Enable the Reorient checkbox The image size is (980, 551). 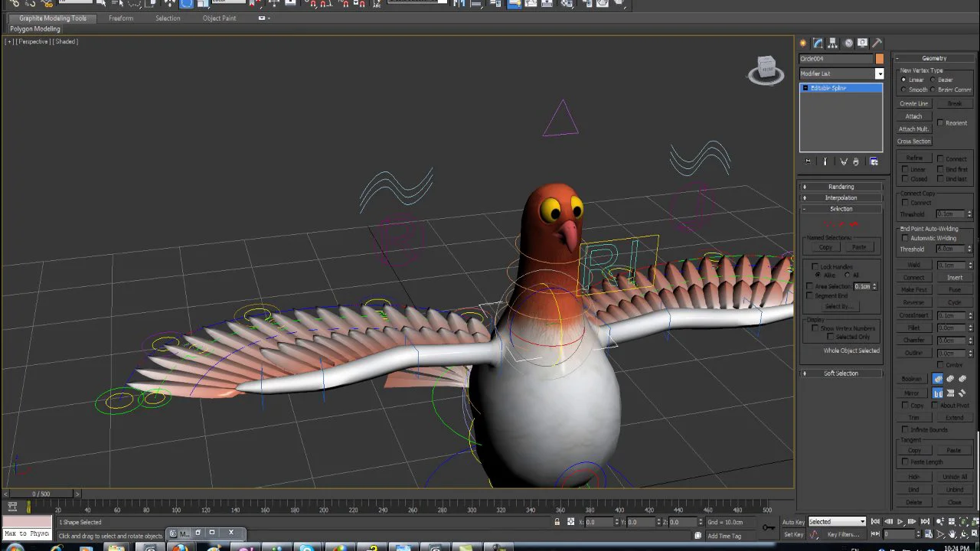tap(941, 122)
